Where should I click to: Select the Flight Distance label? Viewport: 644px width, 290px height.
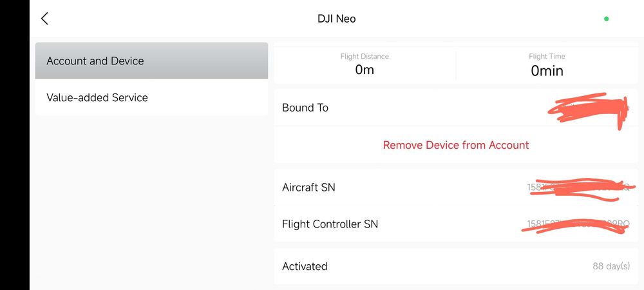(365, 56)
